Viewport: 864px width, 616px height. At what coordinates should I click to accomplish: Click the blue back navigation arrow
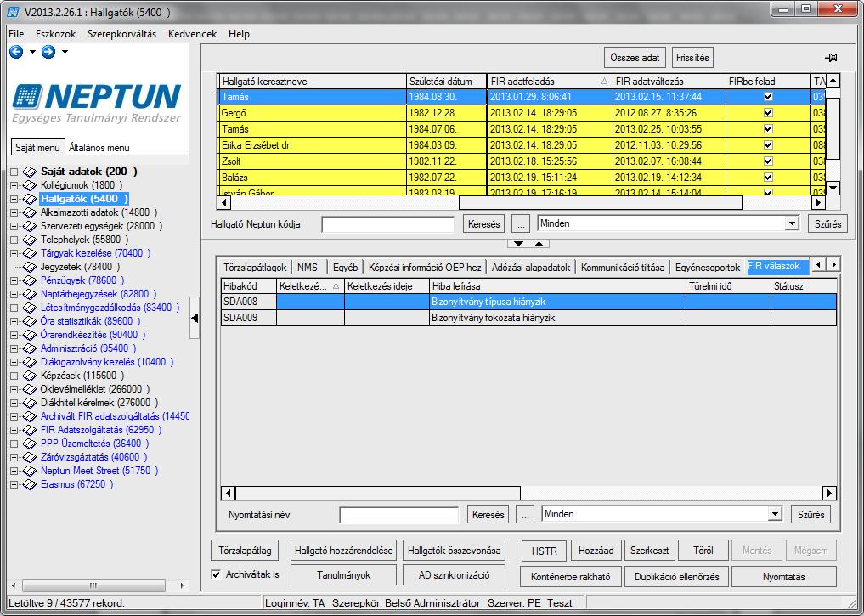16,52
